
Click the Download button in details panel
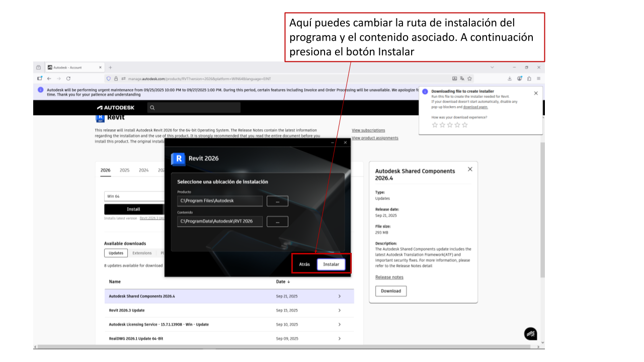(391, 291)
